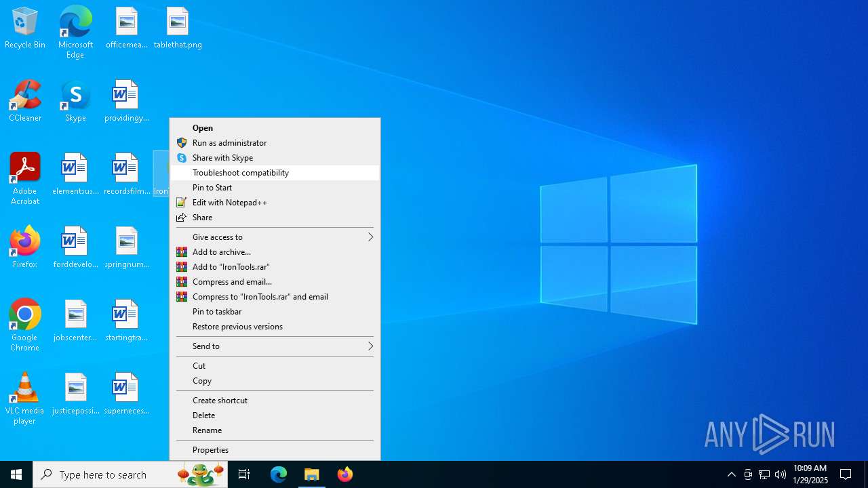Select the Microsoft Edge desktop shortcut
This screenshot has width=868, height=488.
pyautogui.click(x=75, y=33)
